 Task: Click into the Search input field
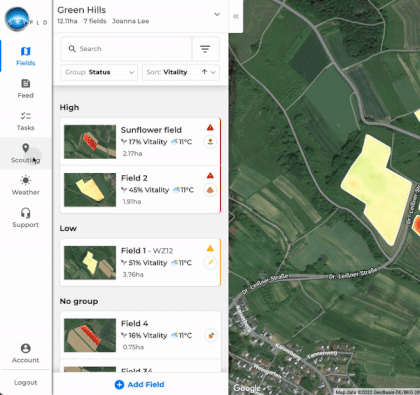pos(126,49)
